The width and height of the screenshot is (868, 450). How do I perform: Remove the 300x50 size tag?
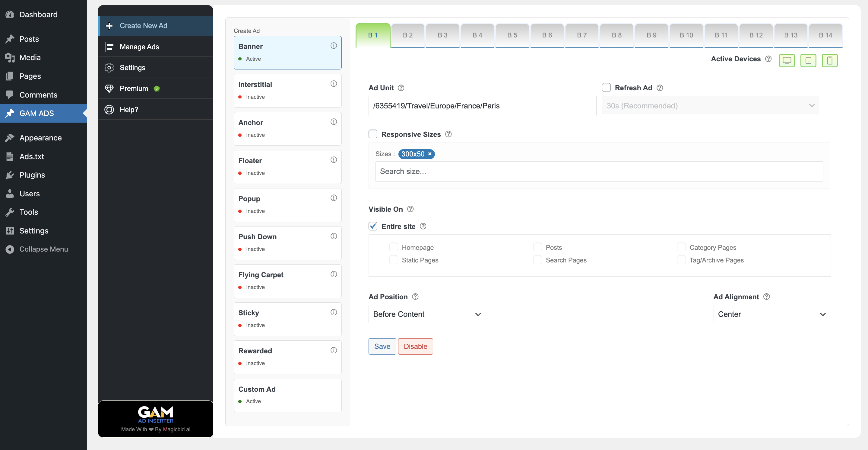[x=429, y=154]
